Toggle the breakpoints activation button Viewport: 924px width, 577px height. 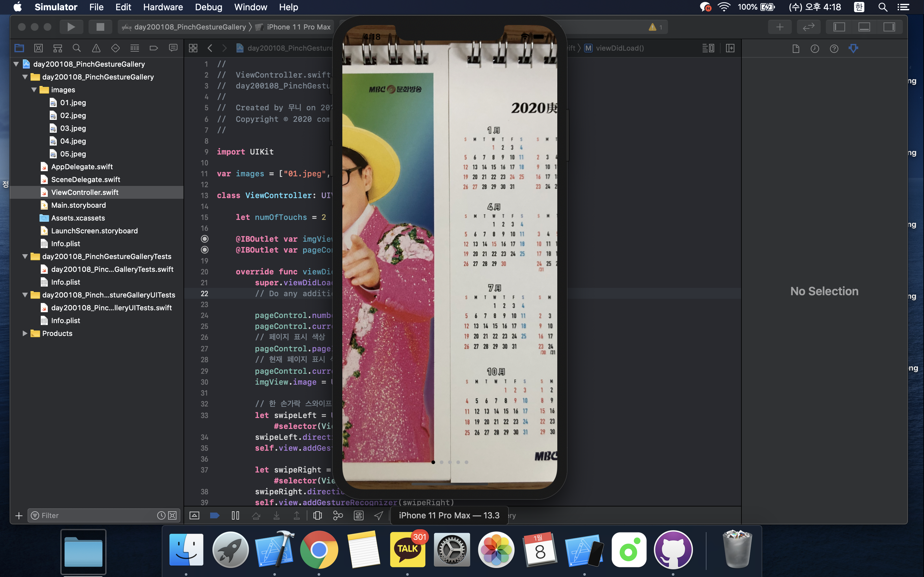(x=215, y=515)
